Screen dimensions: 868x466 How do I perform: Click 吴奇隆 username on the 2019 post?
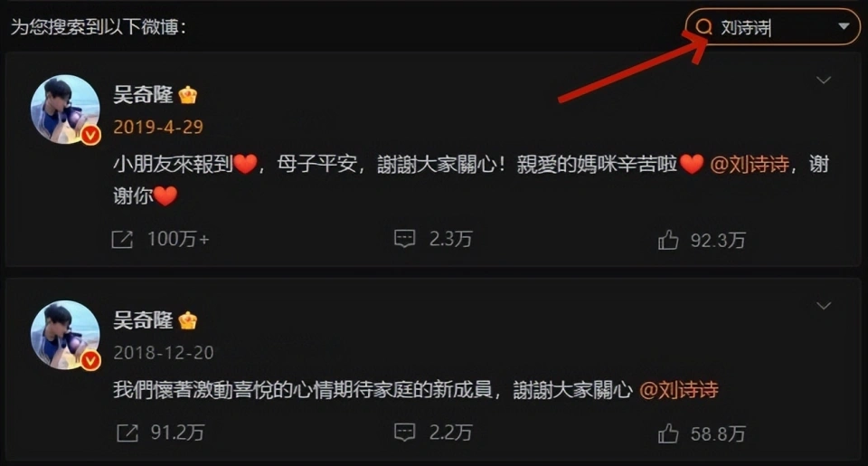pyautogui.click(x=144, y=95)
